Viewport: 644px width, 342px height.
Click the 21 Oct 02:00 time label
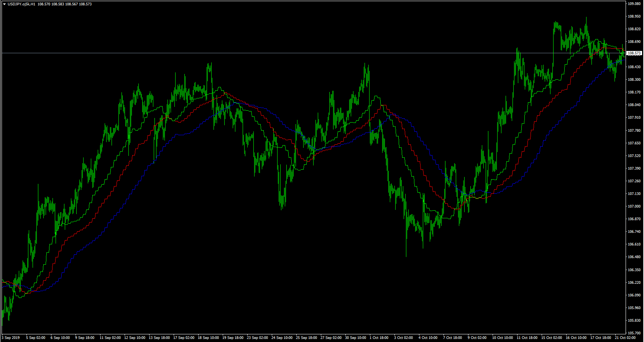coord(625,338)
